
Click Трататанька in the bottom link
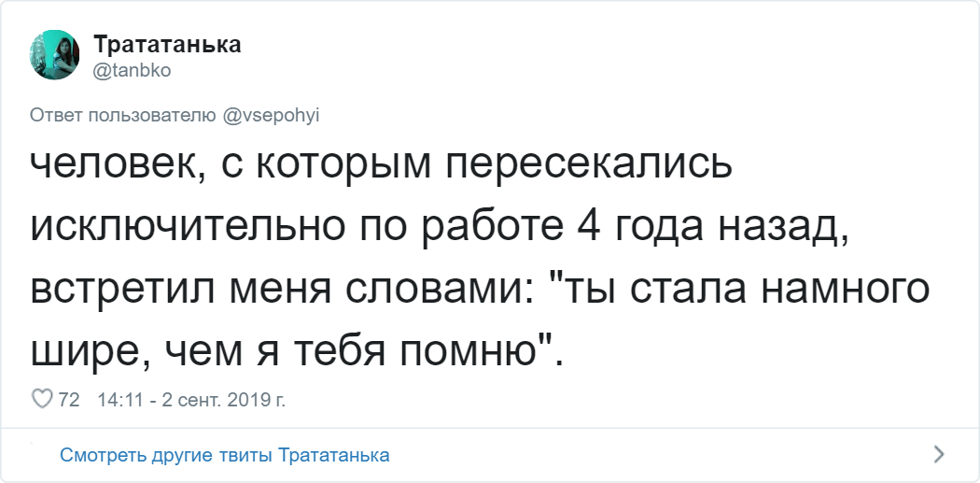click(334, 455)
